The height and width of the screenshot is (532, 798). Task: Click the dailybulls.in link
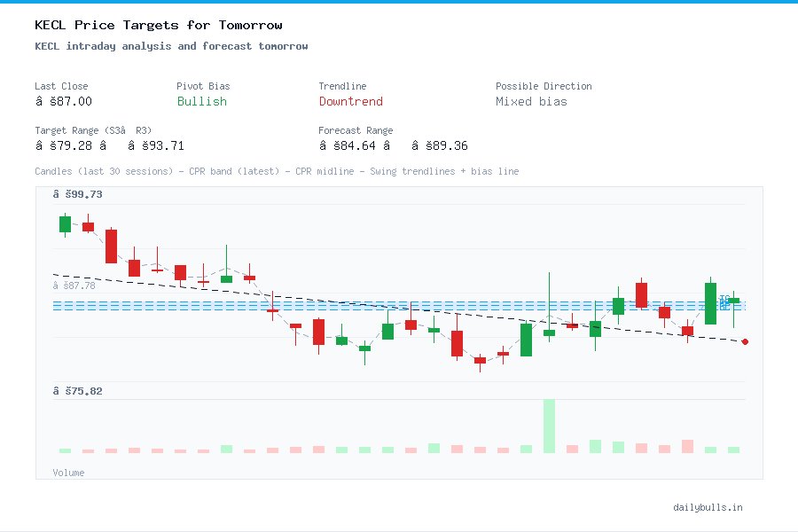point(709,507)
